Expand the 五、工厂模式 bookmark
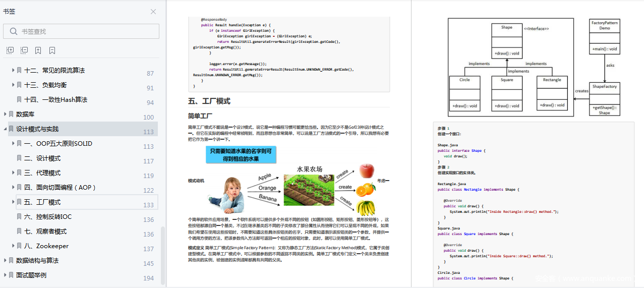This screenshot has width=644, height=288. 13,202
